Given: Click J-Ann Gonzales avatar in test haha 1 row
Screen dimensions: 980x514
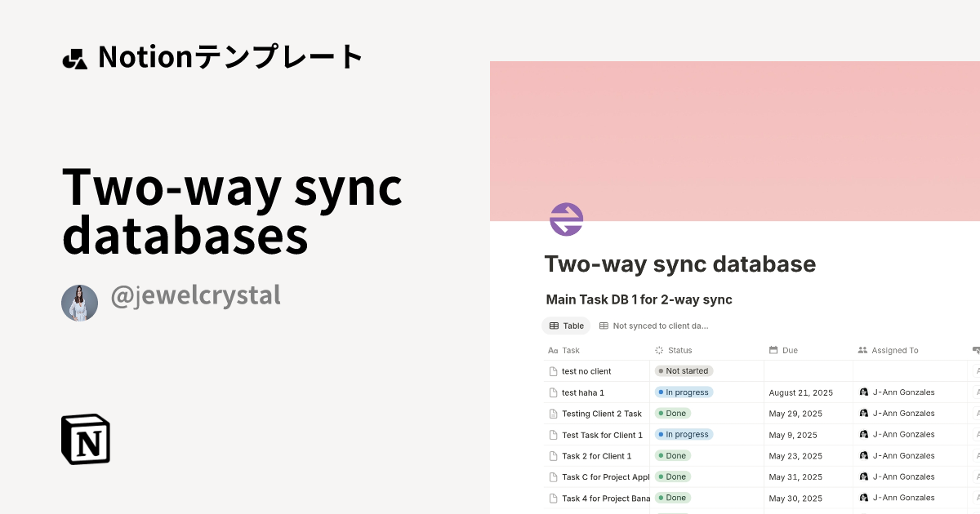Looking at the screenshot, I should click(x=863, y=392).
